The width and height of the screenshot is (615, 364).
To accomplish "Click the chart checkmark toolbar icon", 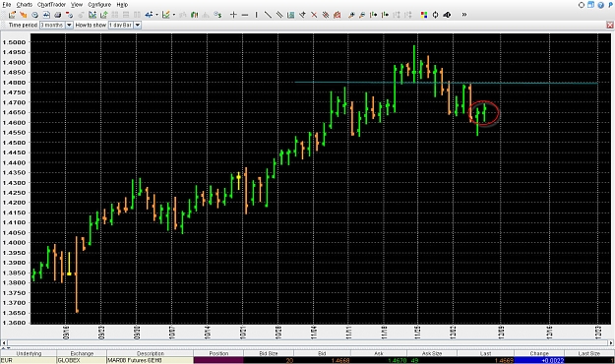I will click(x=166, y=15).
